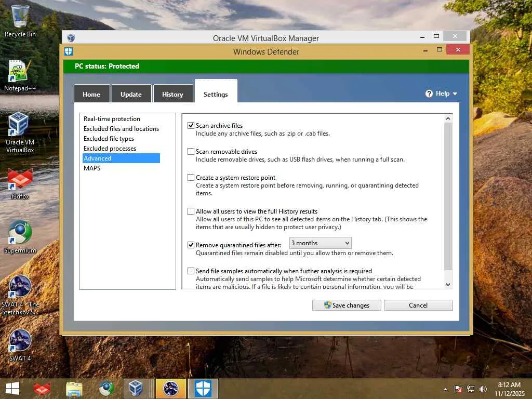
Task: Open r3dfox from the taskbar
Action: point(42,389)
